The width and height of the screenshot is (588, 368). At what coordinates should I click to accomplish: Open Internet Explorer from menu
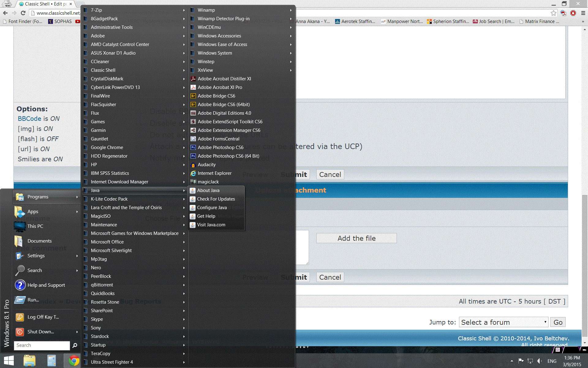pyautogui.click(x=214, y=173)
